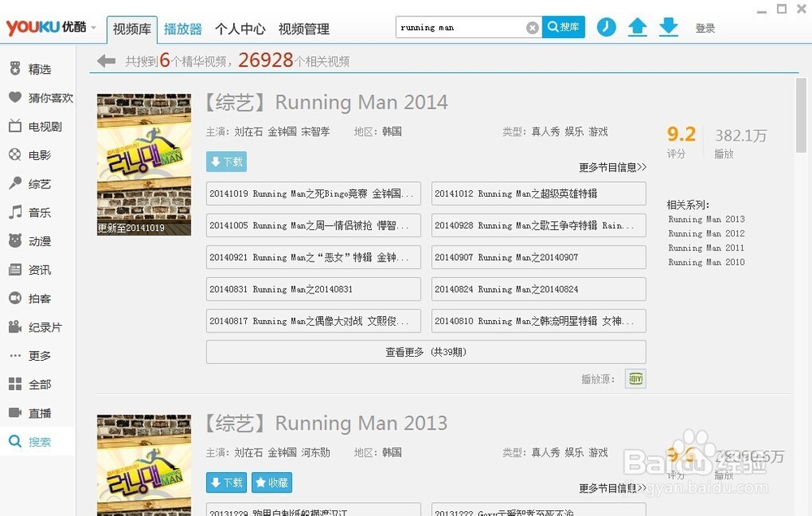
Task: Expand 更多节目信息>> for Running Man 2014
Action: [x=612, y=167]
